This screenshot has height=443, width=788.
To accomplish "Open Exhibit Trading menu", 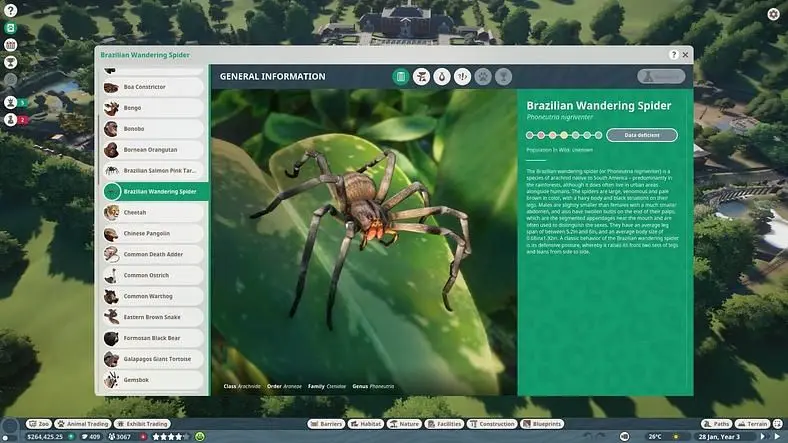I will tap(142, 424).
